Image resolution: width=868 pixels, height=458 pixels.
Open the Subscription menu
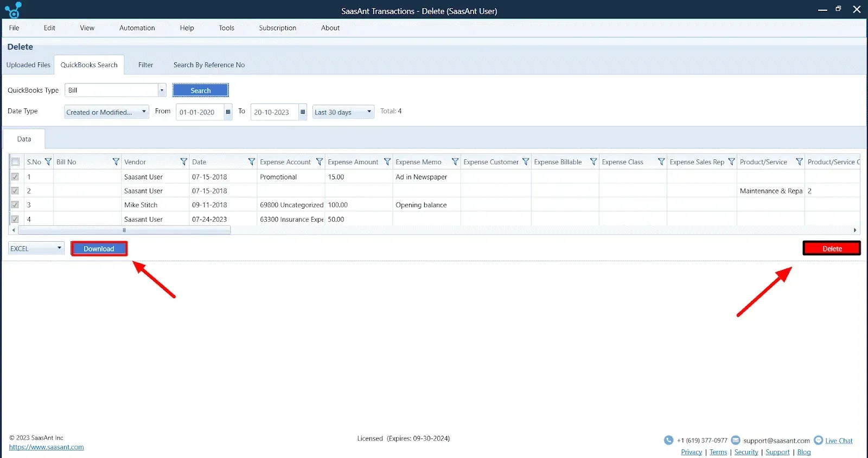coord(277,28)
